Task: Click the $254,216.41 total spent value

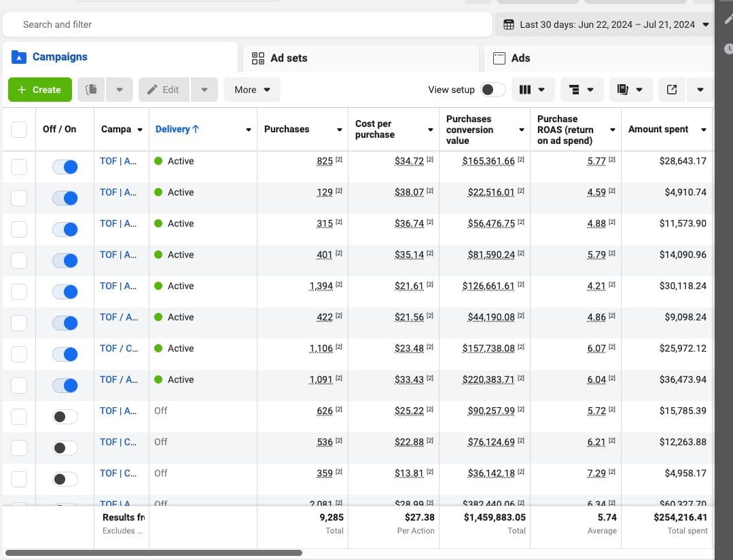Action: 680,517
